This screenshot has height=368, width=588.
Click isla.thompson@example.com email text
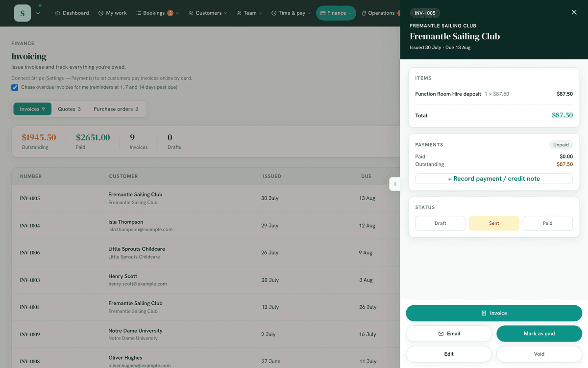(x=140, y=229)
